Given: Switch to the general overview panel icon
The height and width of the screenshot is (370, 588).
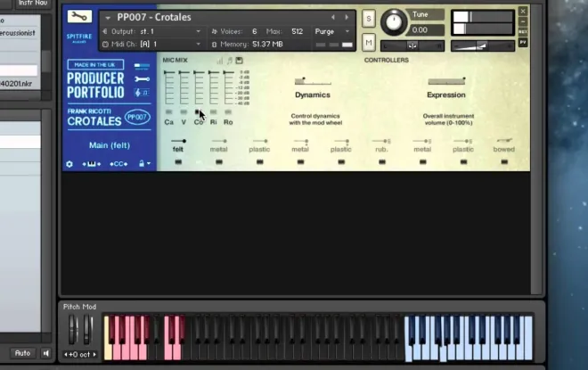Looking at the screenshot, I should [x=142, y=66].
